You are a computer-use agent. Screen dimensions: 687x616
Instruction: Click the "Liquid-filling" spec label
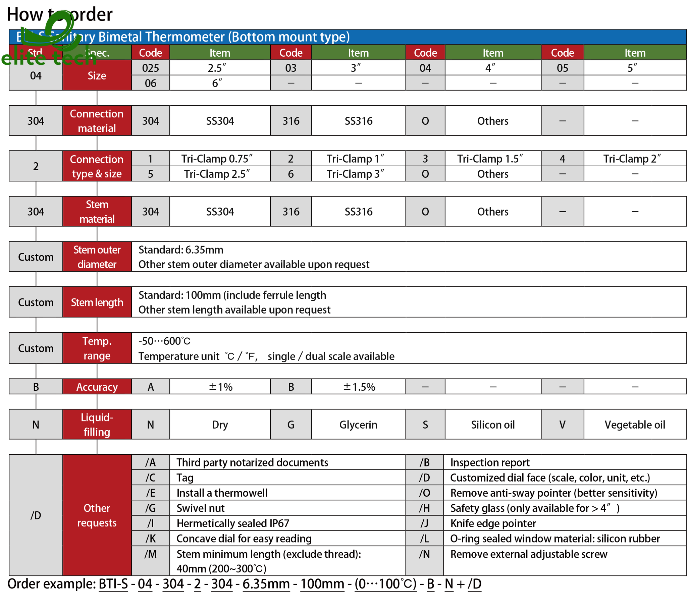[x=97, y=425]
